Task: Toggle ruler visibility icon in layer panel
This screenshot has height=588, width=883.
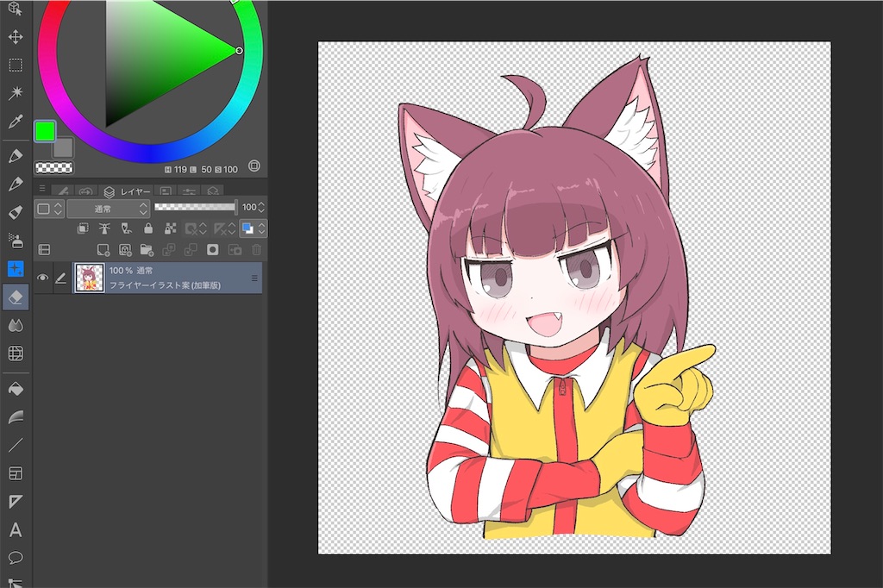Action: (220, 228)
